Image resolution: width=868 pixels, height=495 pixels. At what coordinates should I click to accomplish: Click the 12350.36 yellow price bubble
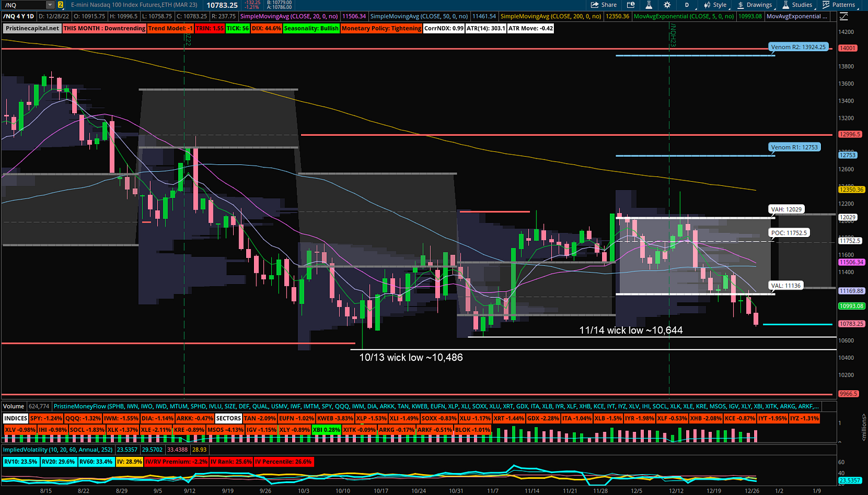pos(851,190)
